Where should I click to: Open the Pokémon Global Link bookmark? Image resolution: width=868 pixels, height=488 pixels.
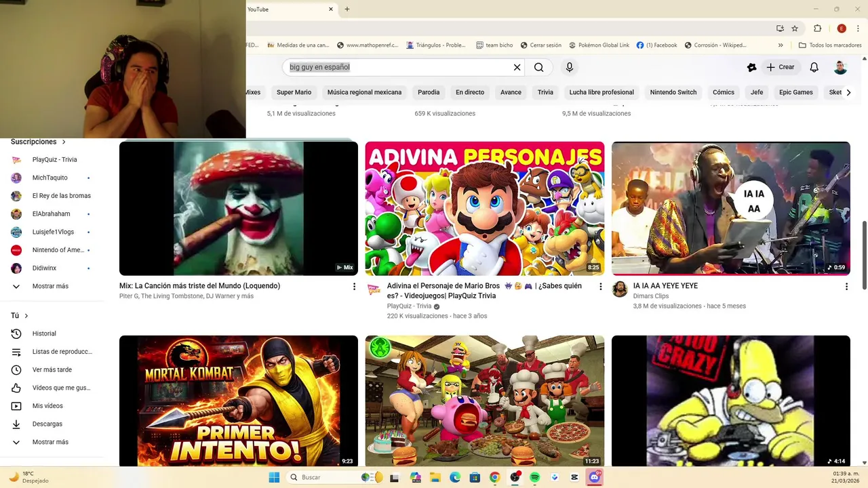coord(599,45)
